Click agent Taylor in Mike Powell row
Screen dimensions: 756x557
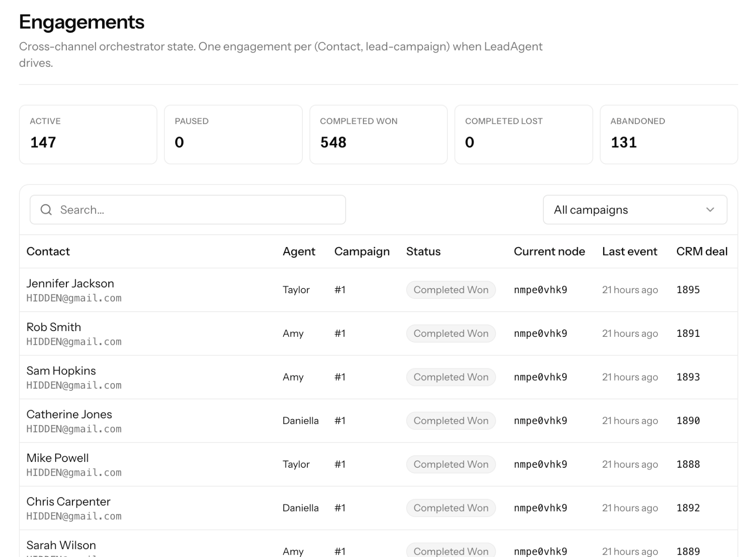click(296, 465)
